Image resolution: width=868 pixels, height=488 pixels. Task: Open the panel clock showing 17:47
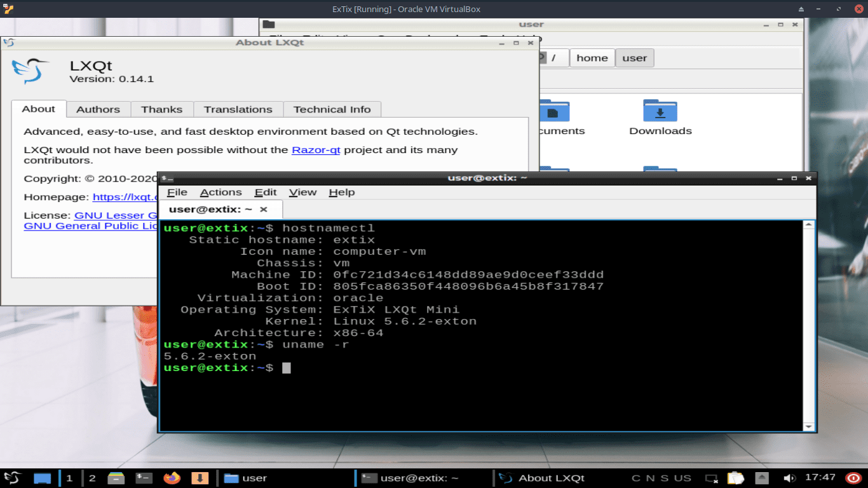click(x=820, y=477)
